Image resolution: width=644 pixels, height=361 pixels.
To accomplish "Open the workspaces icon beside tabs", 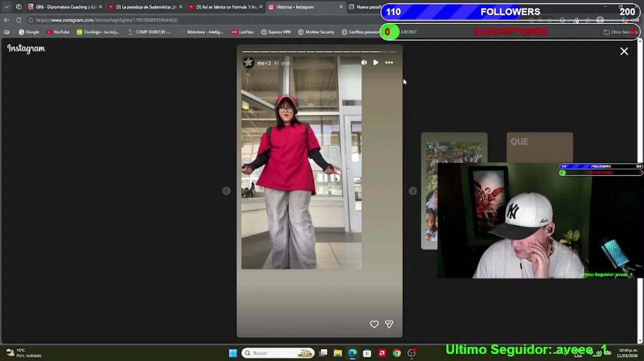I will tap(19, 7).
